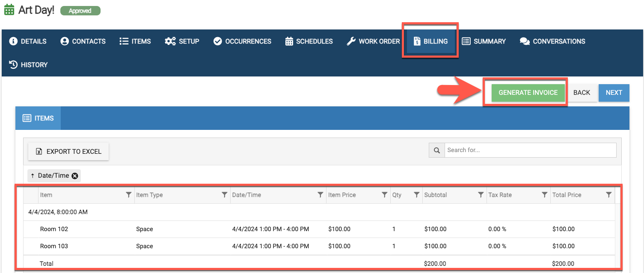Click the search magnifier icon
This screenshot has height=273, width=644.
(x=437, y=150)
